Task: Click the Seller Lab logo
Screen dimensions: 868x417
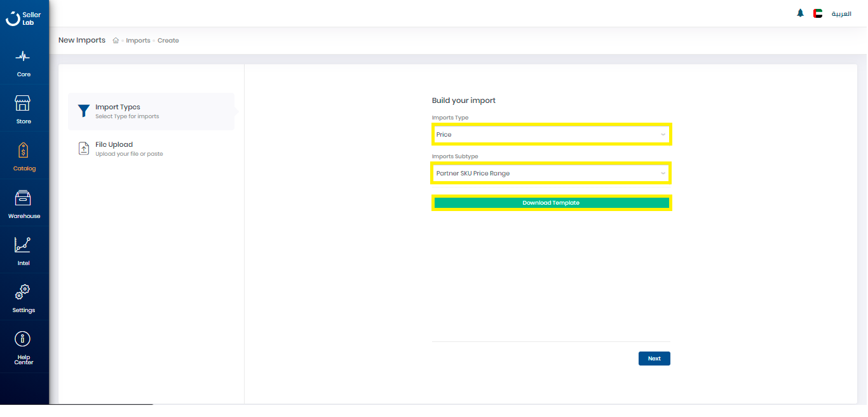Action: (x=24, y=18)
